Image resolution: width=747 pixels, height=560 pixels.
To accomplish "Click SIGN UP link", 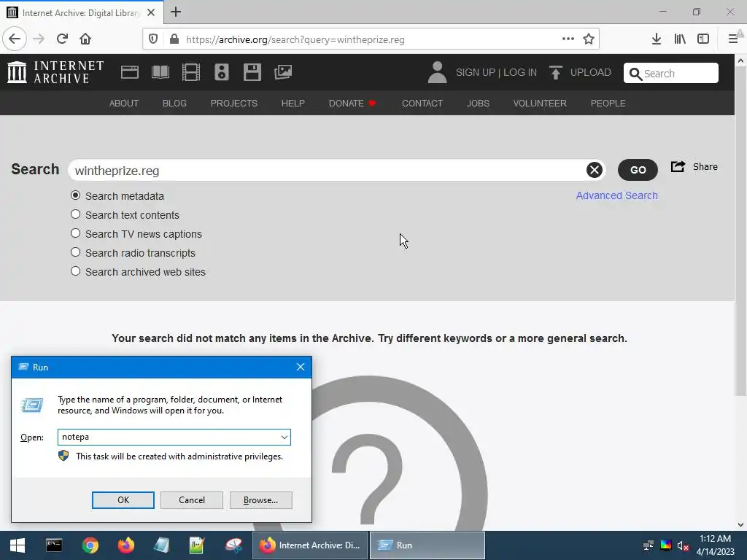I will pyautogui.click(x=476, y=72).
